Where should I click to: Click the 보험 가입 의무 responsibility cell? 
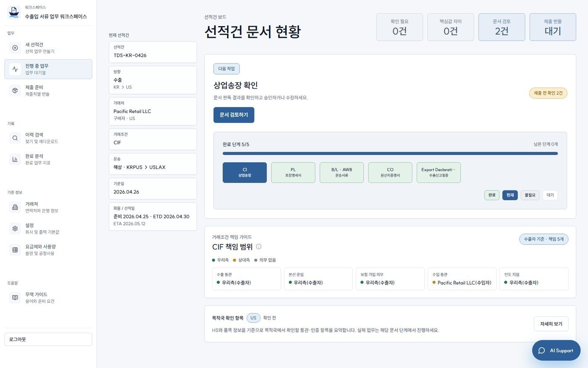pos(390,279)
